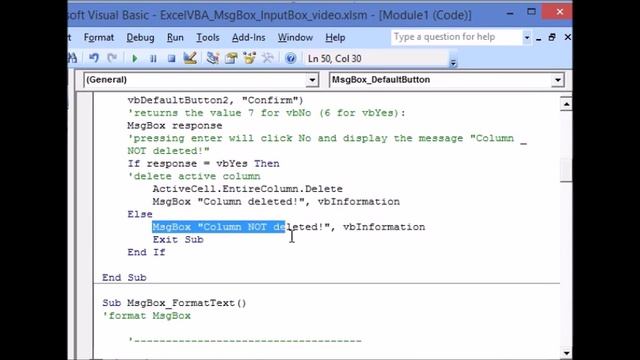
Task: Open the Tools menu
Action: (x=208, y=38)
